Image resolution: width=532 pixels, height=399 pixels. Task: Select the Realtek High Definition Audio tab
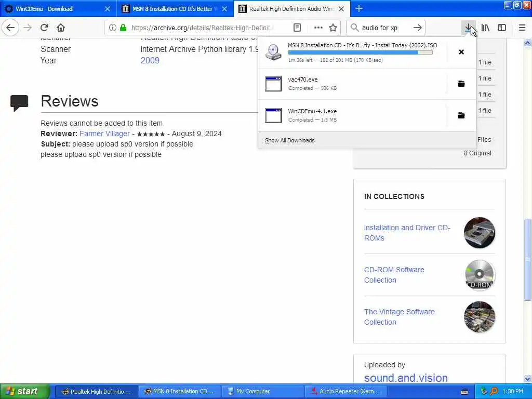tap(292, 9)
